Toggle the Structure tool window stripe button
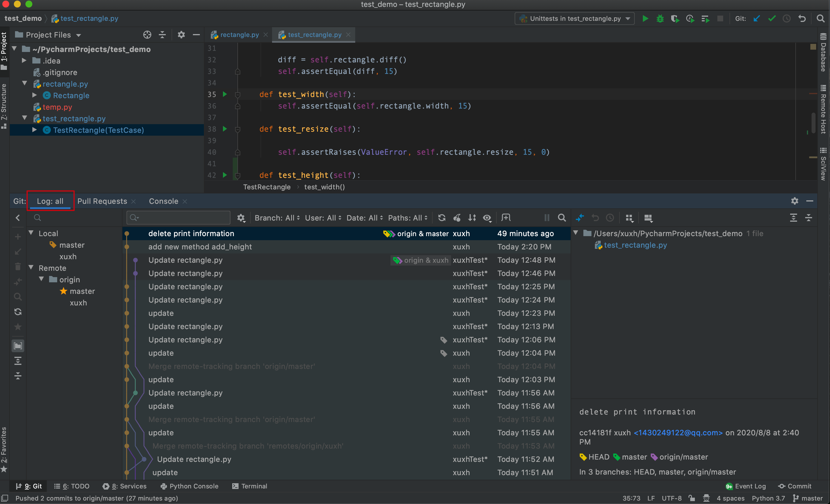The image size is (830, 504). 4,106
